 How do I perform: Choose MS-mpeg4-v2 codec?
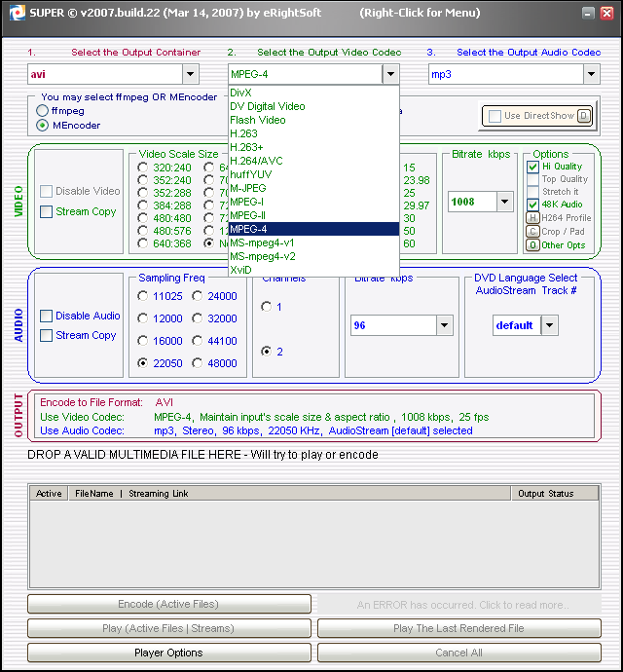coord(313,256)
